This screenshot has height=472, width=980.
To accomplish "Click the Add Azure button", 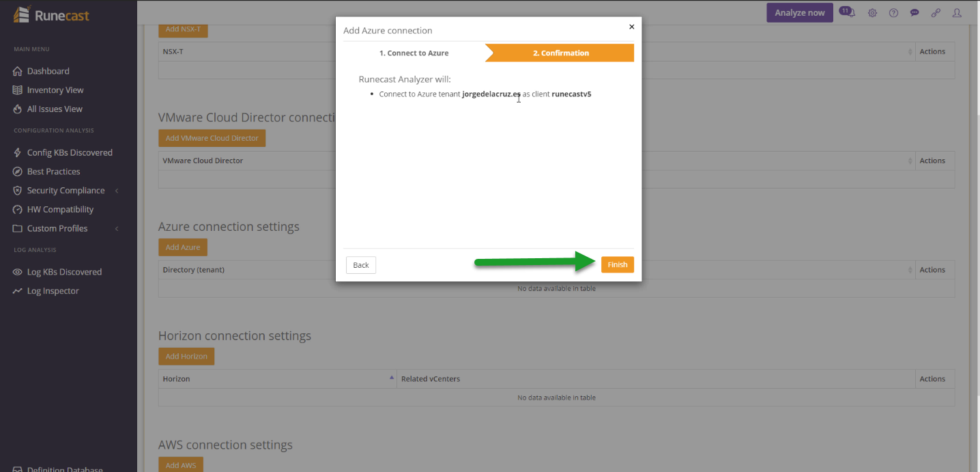I will [x=183, y=247].
